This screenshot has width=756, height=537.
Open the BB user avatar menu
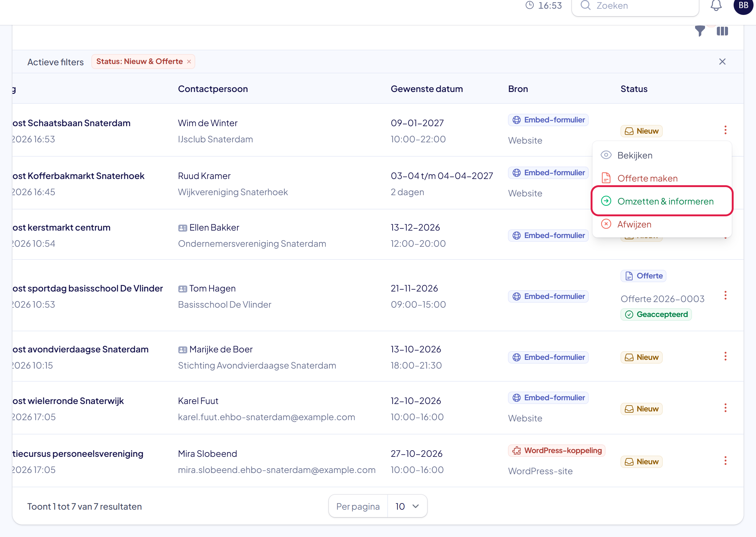click(x=743, y=6)
